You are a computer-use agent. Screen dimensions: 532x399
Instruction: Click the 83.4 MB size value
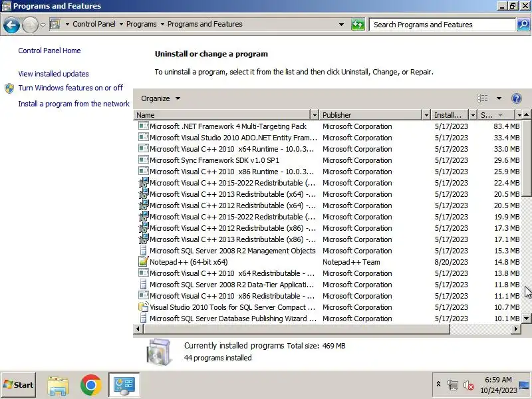[507, 126]
